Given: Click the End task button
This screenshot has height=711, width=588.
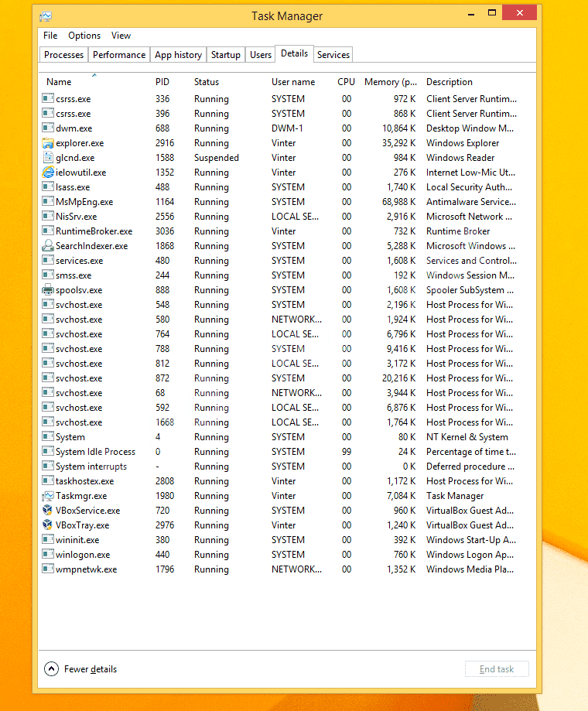Looking at the screenshot, I should [497, 668].
